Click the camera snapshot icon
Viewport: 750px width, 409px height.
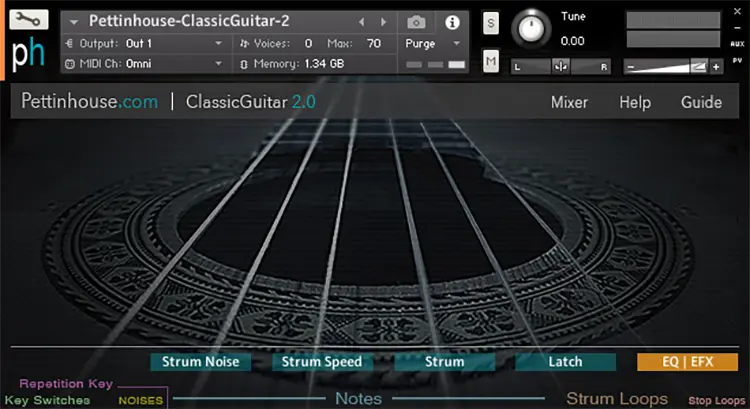416,22
